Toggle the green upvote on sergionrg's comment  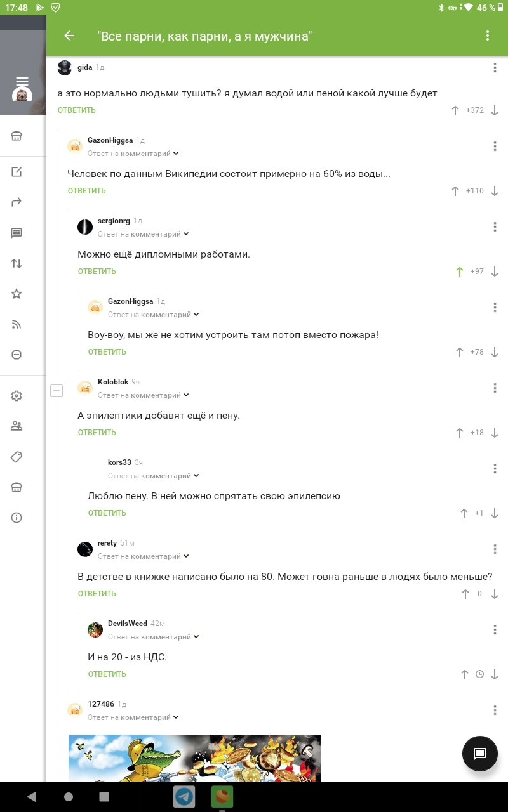click(x=460, y=272)
